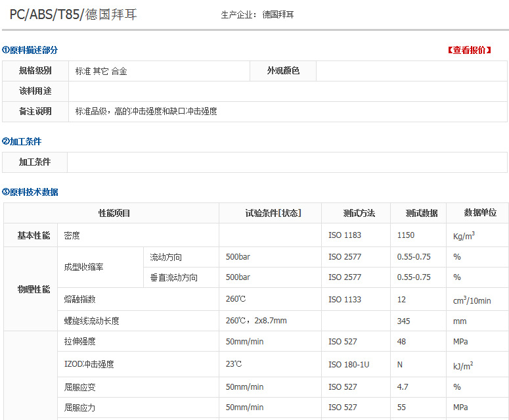Click the 数据单位 column header
509x420 pixels.
[x=480, y=213]
